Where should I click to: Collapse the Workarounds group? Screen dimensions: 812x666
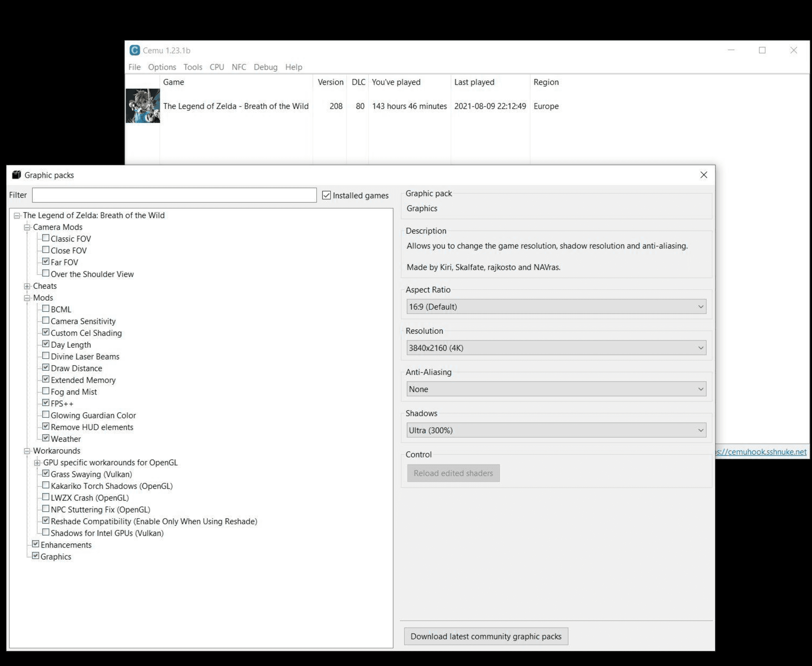pyautogui.click(x=27, y=451)
